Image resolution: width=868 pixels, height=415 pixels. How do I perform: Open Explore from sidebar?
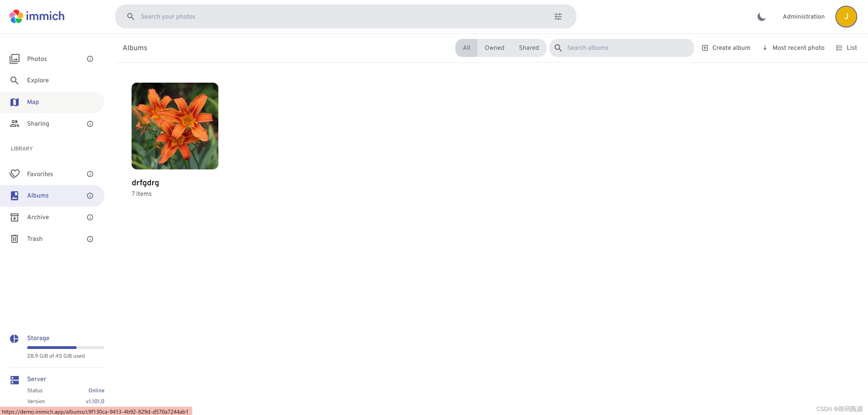[x=38, y=80]
